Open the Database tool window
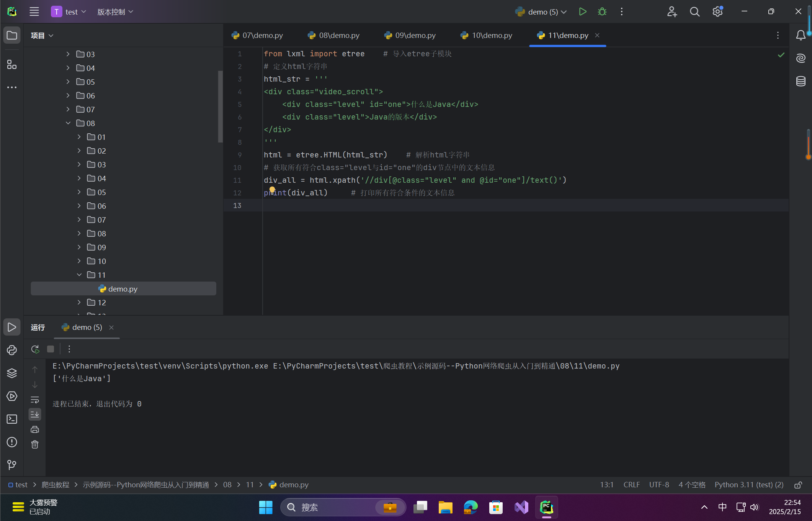812x521 pixels. [x=801, y=81]
